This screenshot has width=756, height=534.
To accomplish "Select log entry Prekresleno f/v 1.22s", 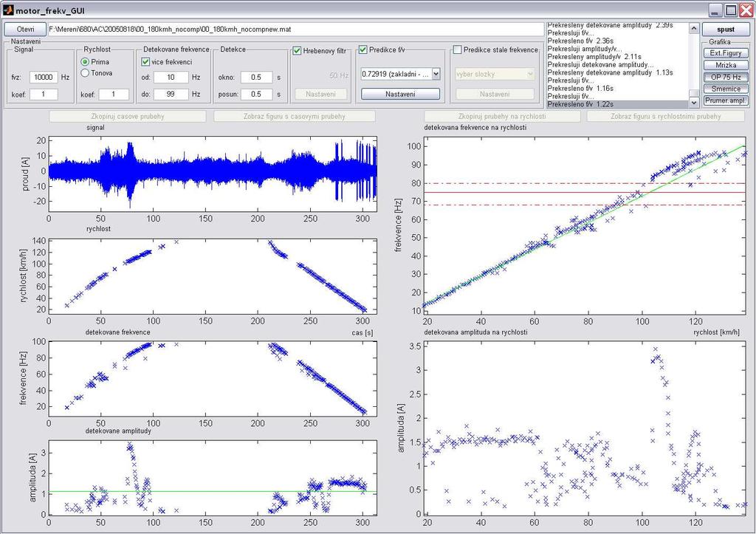I will click(x=618, y=104).
